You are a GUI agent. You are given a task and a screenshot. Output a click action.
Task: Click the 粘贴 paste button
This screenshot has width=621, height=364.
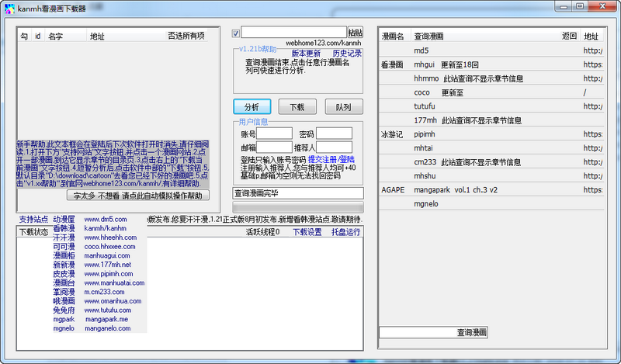(x=356, y=33)
